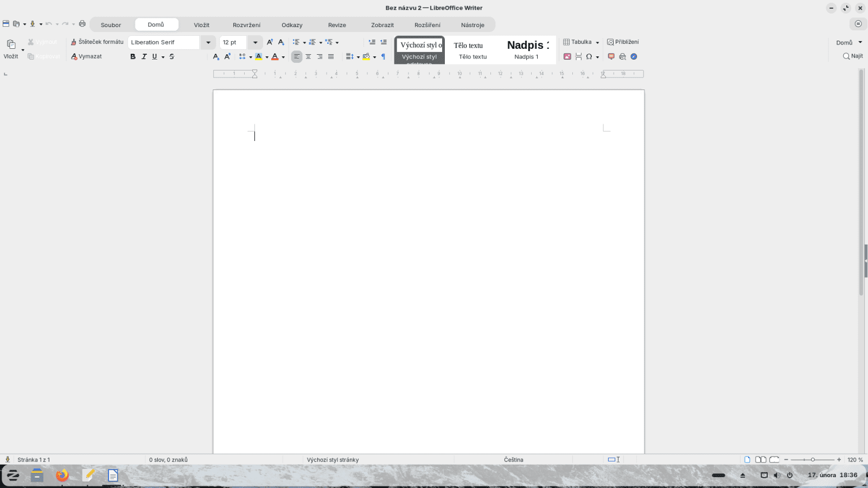Click the LibreOffice Writer taskbar icon
868x488 pixels.
(x=113, y=476)
